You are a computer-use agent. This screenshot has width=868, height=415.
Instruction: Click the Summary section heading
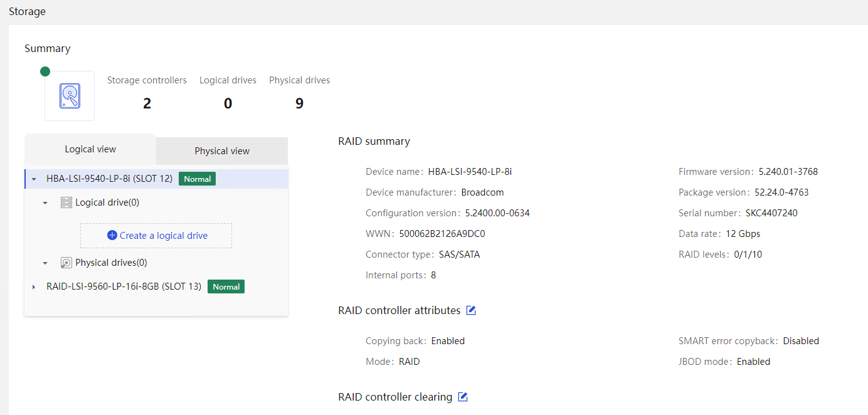pos(48,48)
